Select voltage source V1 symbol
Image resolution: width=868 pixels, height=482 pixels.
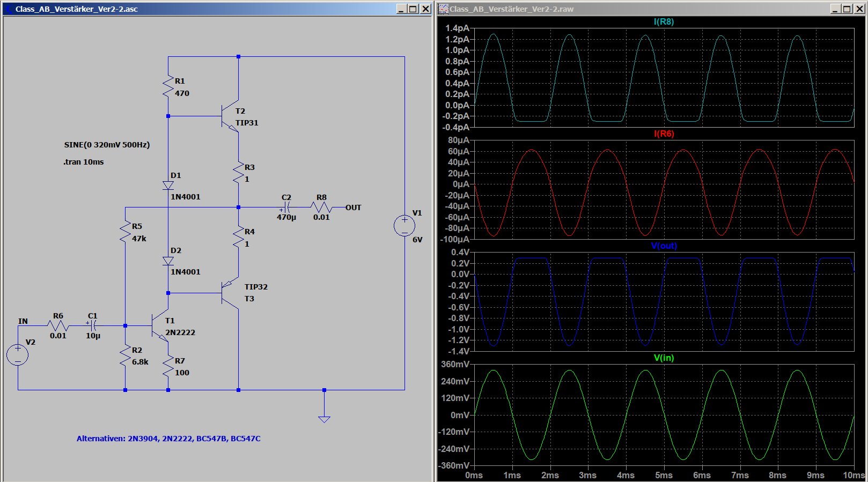click(404, 226)
